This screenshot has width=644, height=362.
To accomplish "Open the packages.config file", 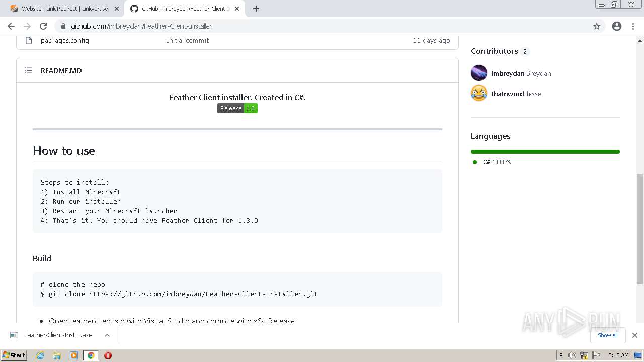I will click(x=65, y=41).
